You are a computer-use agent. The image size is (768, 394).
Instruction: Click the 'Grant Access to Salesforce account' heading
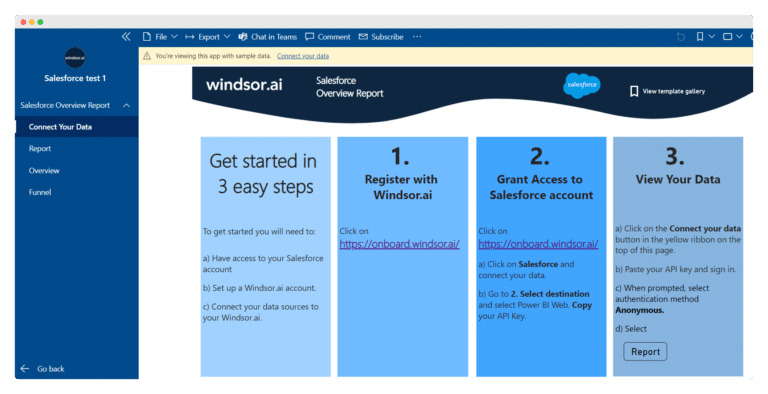[541, 187]
